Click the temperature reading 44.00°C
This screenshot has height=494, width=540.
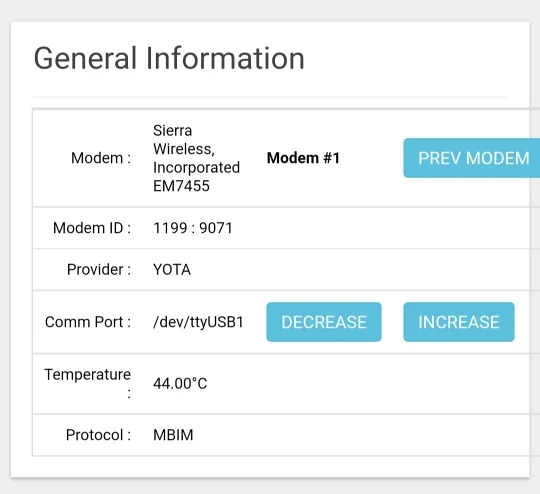pyautogui.click(x=180, y=383)
